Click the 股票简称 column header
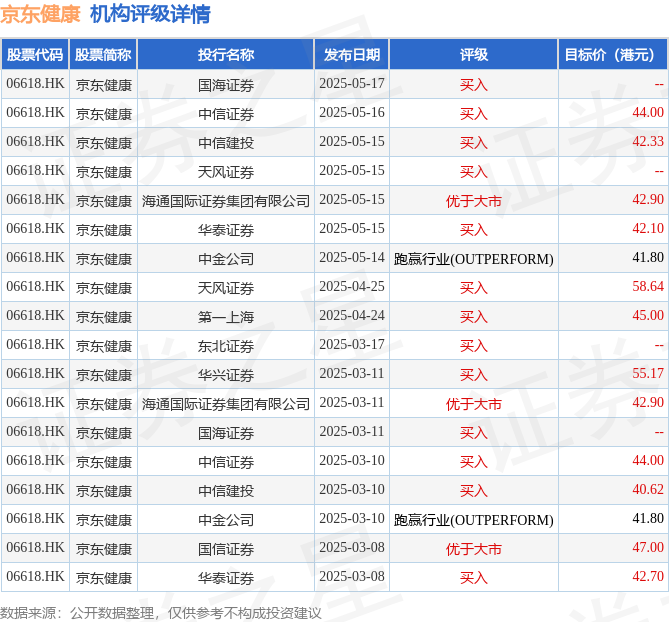This screenshot has width=669, height=622. (x=103, y=55)
